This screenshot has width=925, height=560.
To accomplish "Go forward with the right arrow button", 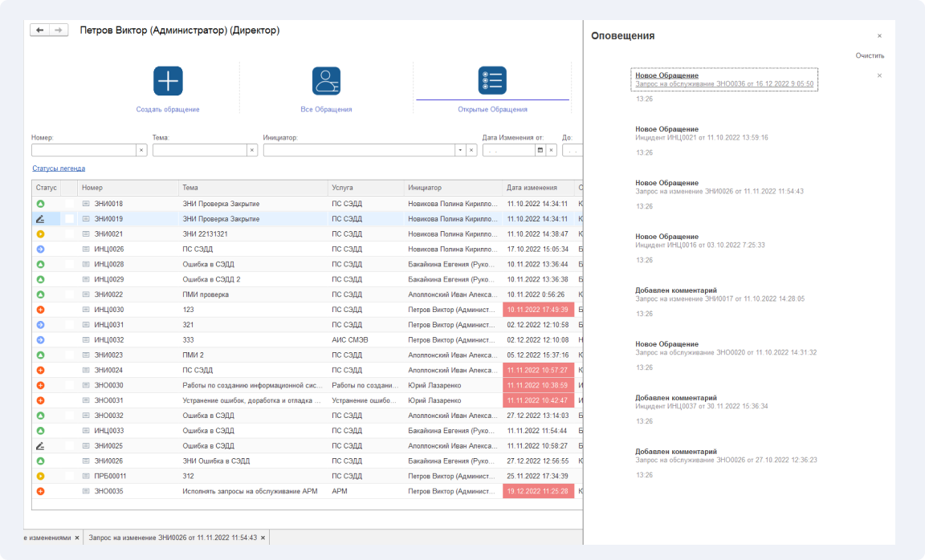I will (59, 30).
